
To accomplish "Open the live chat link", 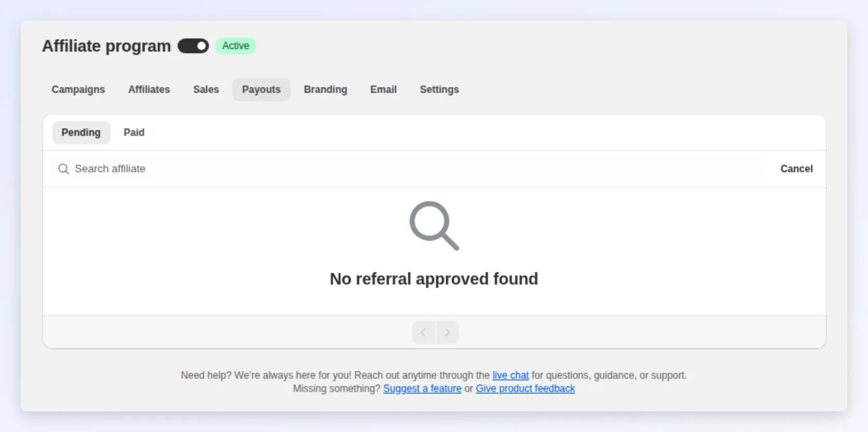I will coord(510,375).
